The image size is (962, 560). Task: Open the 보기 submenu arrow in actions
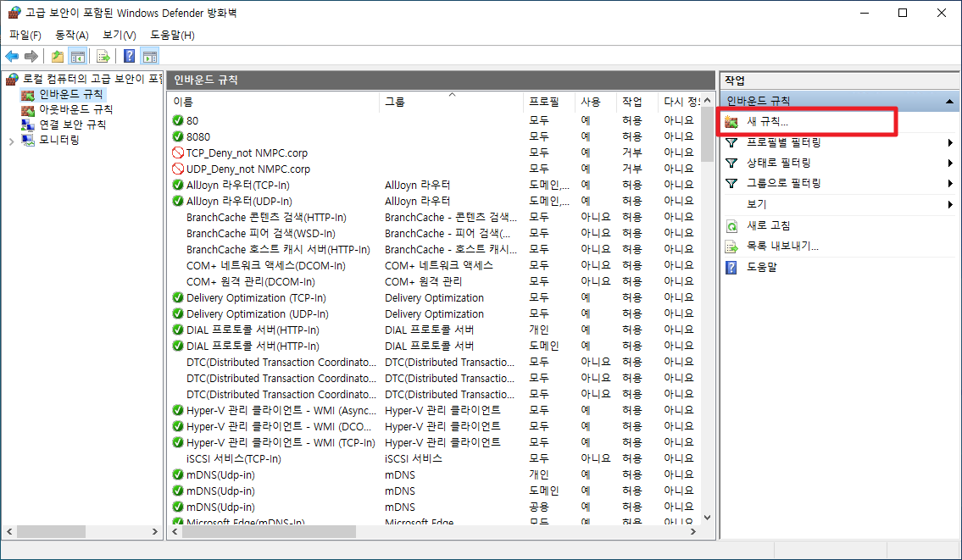950,204
